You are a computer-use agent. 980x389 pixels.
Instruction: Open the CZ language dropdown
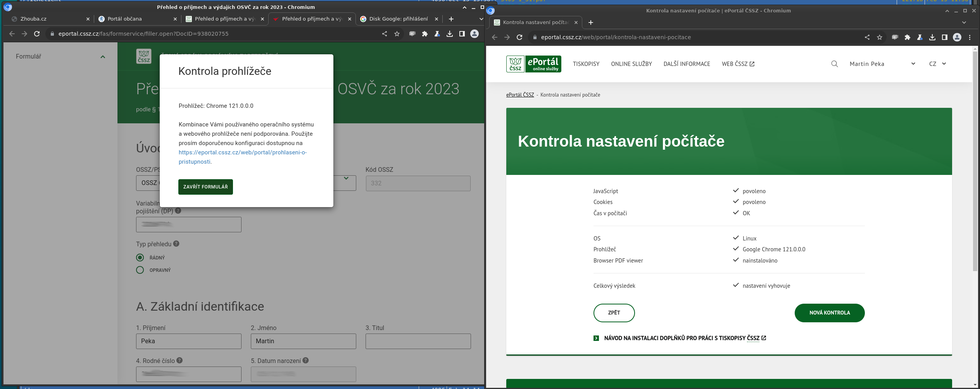937,64
